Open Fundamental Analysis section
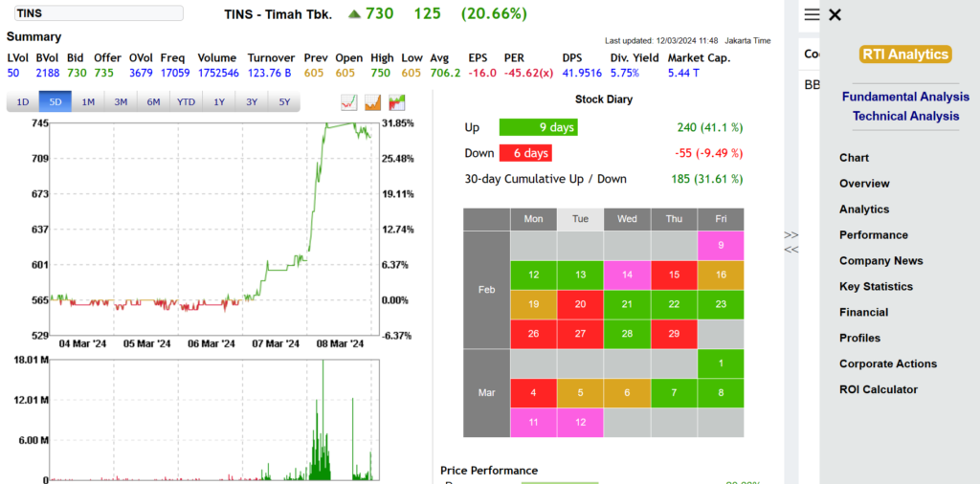This screenshot has height=484, width=980. click(905, 97)
